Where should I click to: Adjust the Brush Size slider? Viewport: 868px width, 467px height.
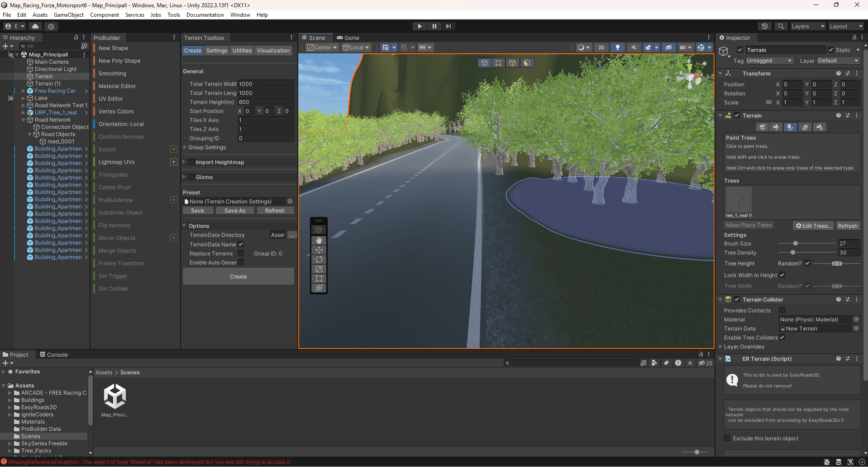tap(795, 244)
